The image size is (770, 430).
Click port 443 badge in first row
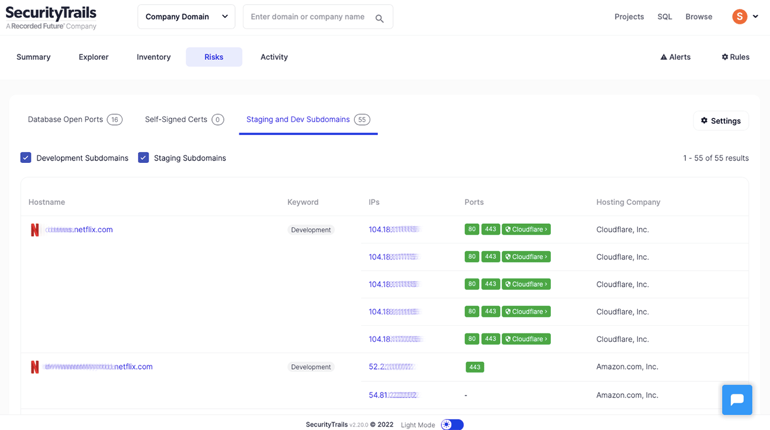[490, 229]
